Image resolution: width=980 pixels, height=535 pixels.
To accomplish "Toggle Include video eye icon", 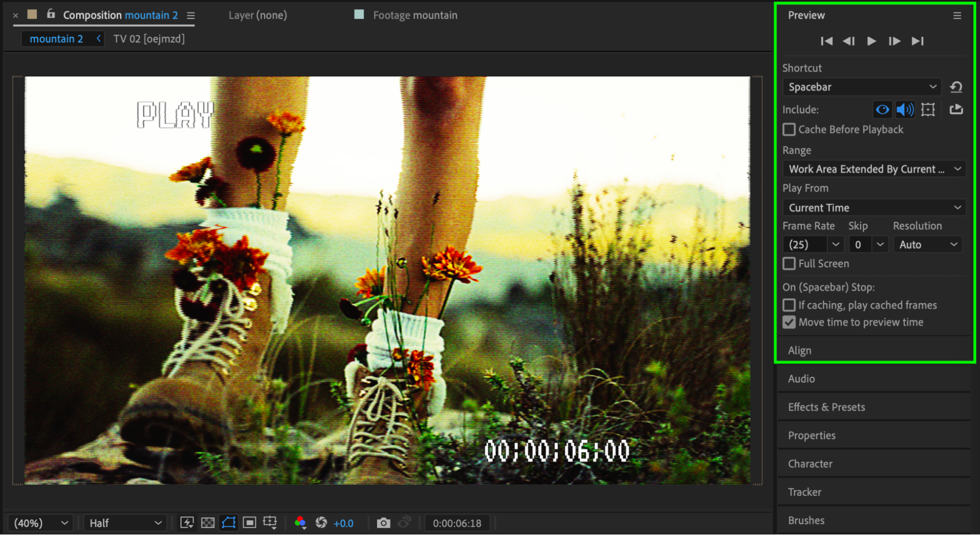I will click(x=882, y=109).
